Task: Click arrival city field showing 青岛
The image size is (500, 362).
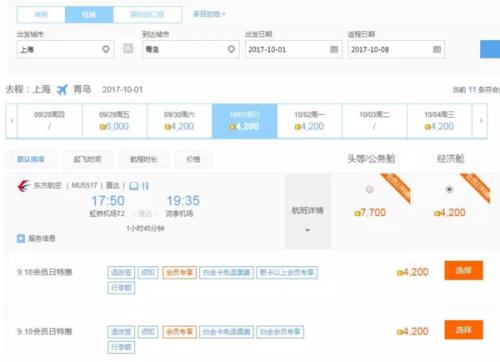Action: point(191,49)
